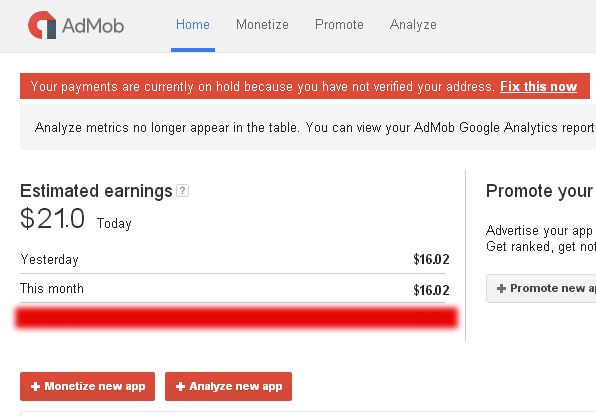This screenshot has width=596, height=416.
Task: Click the AdMob logo icon
Action: 42,25
